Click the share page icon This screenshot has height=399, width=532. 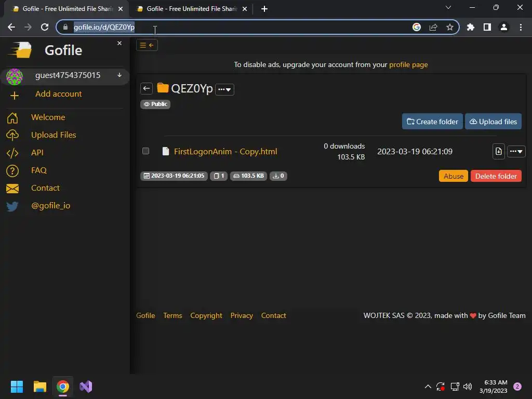tap(433, 27)
